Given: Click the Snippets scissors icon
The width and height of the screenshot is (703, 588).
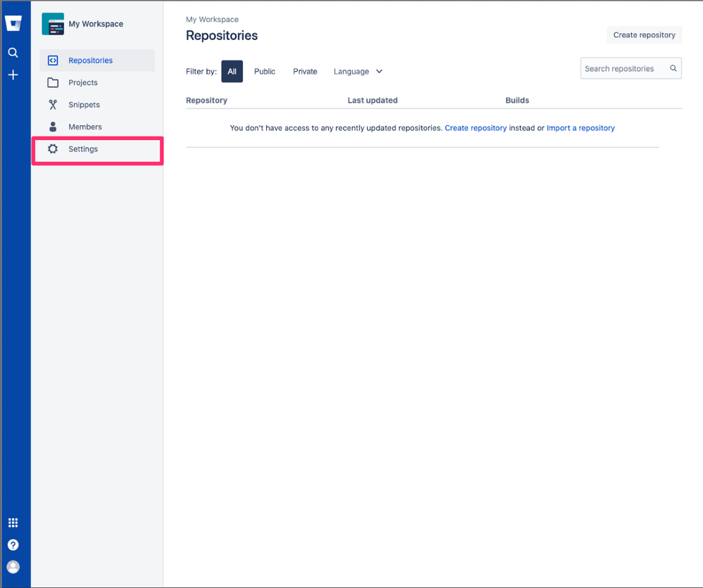Looking at the screenshot, I should [x=53, y=104].
